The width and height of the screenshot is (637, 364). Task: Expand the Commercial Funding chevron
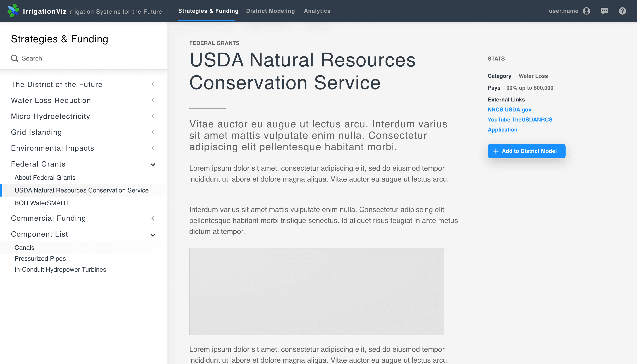tap(153, 218)
